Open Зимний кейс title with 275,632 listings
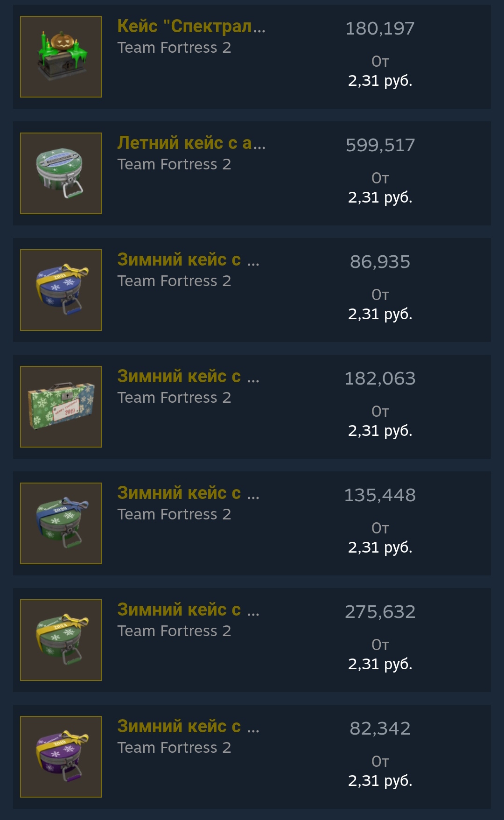 (188, 610)
